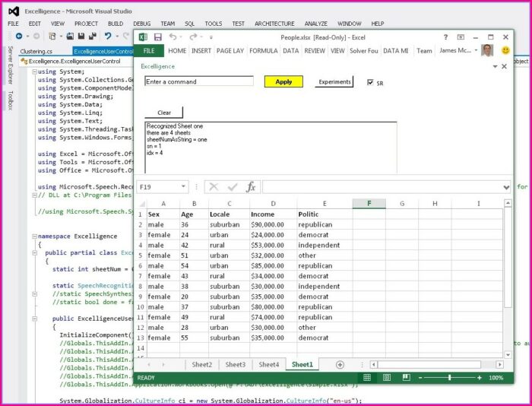
Task: Click the 100% zoom level
Action: tap(496, 377)
